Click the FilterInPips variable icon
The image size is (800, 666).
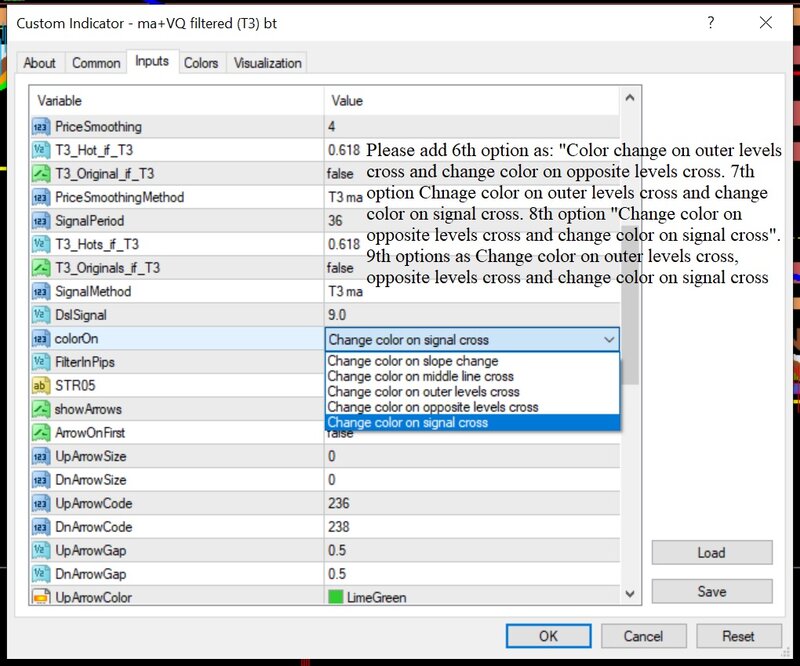[x=41, y=362]
